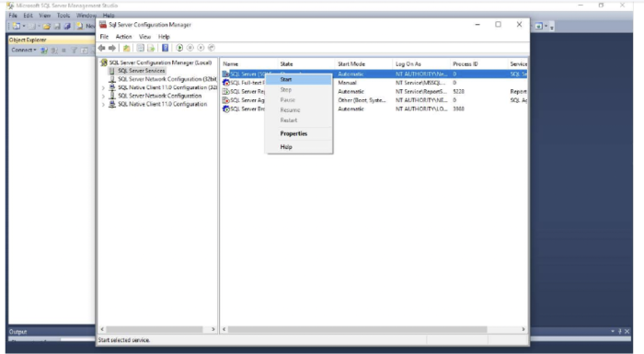This screenshot has height=354, width=644.
Task: Toggle the Show/Hide console tree icon
Action: pos(141,48)
